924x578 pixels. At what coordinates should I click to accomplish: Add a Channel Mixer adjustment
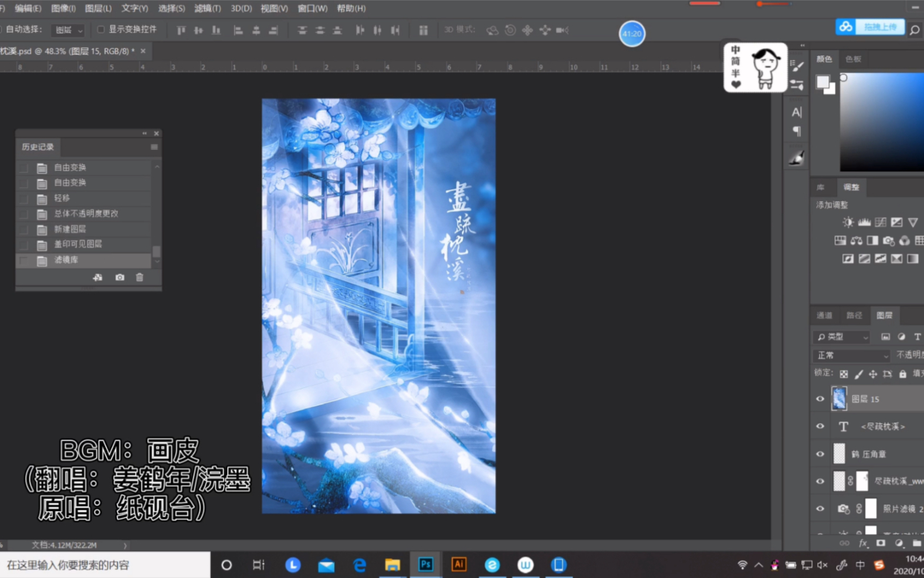point(904,241)
